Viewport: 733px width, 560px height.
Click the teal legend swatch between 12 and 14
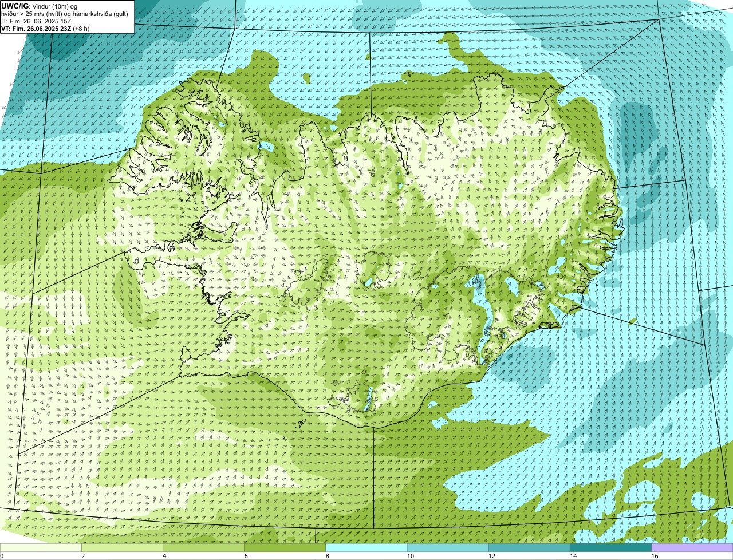(x=529, y=548)
